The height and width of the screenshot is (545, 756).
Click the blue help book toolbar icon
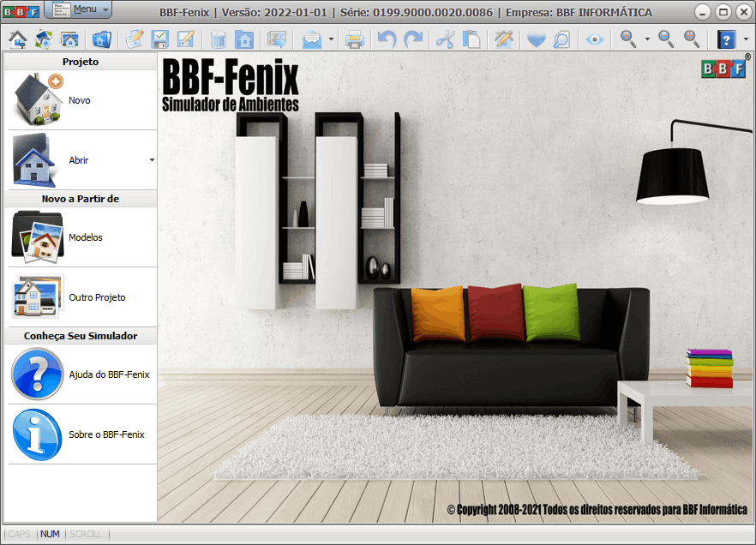click(x=726, y=39)
